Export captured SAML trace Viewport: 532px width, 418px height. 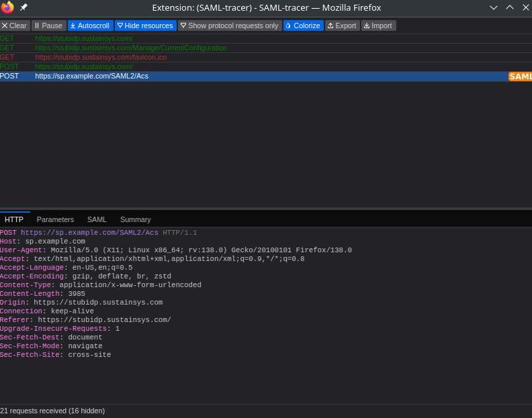coord(343,25)
